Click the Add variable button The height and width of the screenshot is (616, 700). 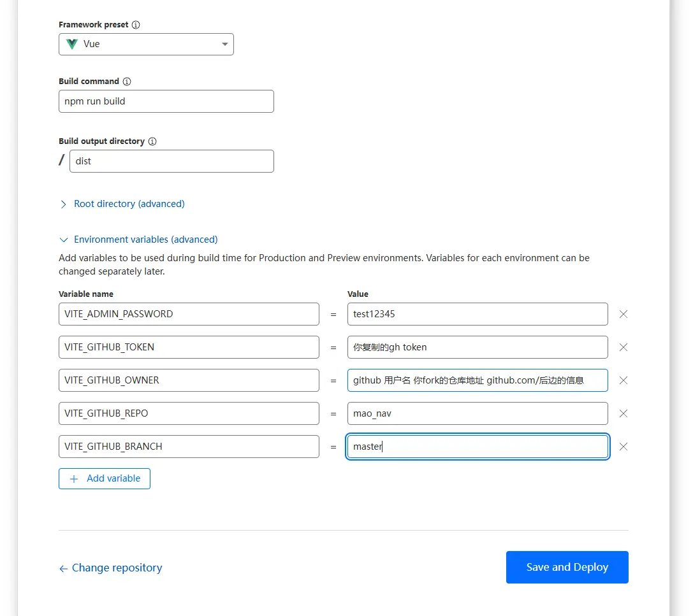105,478
